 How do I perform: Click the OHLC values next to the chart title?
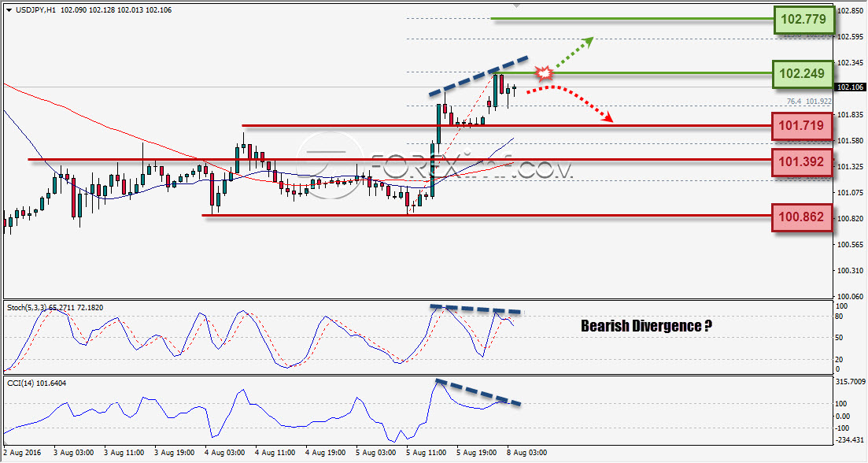[x=116, y=10]
